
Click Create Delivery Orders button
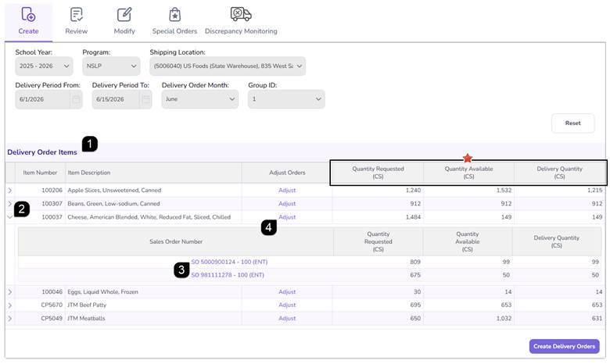564,346
